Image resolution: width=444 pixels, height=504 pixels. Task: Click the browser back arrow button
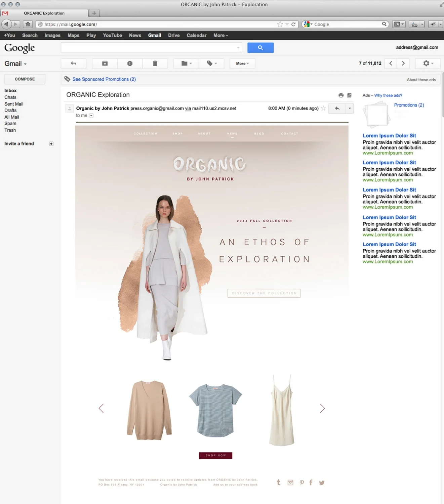(x=6, y=24)
